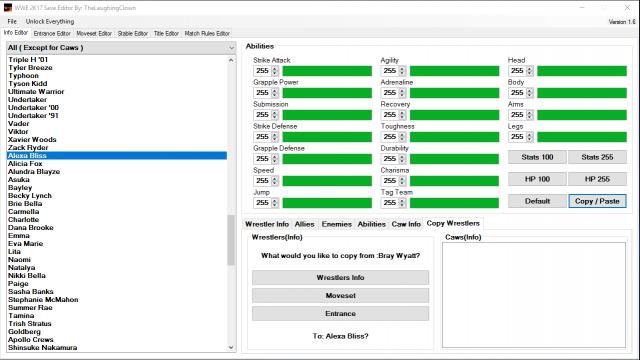Click the Copy / Paste button
Image resolution: width=640 pixels, height=360 pixels.
pyautogui.click(x=597, y=201)
